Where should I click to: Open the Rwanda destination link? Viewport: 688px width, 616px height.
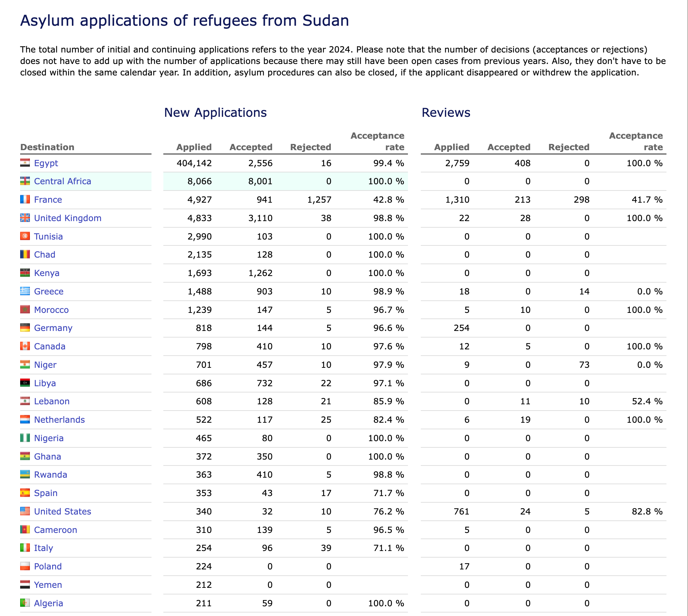(50, 475)
